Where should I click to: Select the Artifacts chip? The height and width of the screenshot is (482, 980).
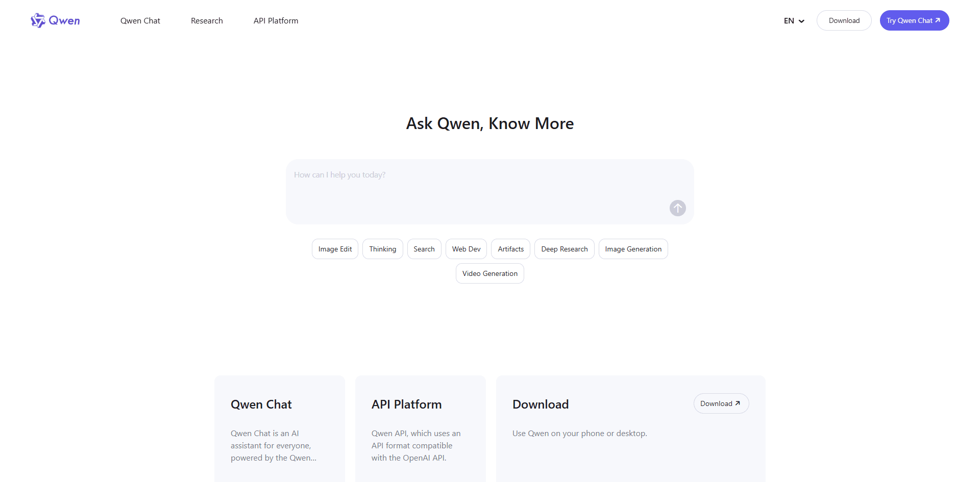tap(510, 249)
